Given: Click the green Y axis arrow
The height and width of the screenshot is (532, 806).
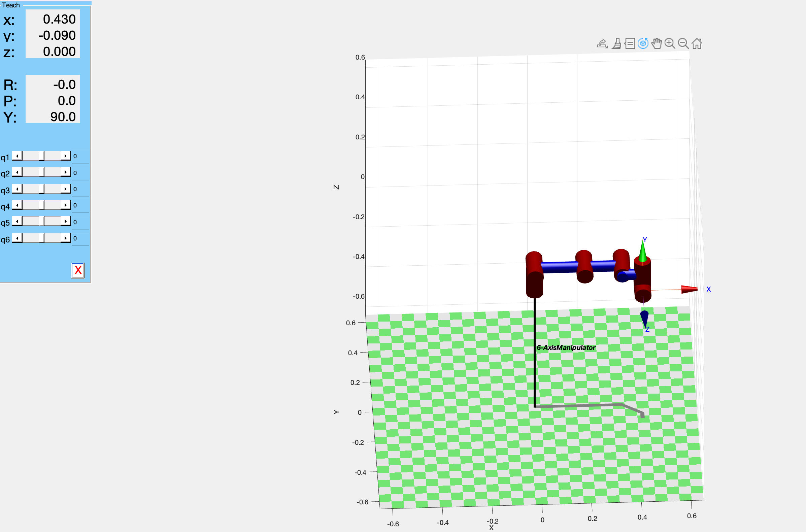Looking at the screenshot, I should pyautogui.click(x=642, y=252).
